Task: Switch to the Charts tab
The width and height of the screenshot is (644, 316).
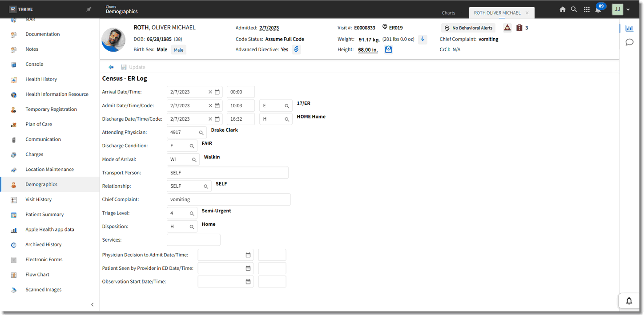Action: pos(448,13)
